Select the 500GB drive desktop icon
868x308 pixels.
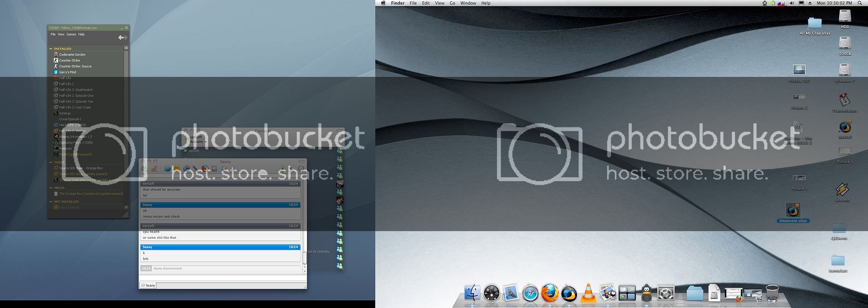point(845,46)
